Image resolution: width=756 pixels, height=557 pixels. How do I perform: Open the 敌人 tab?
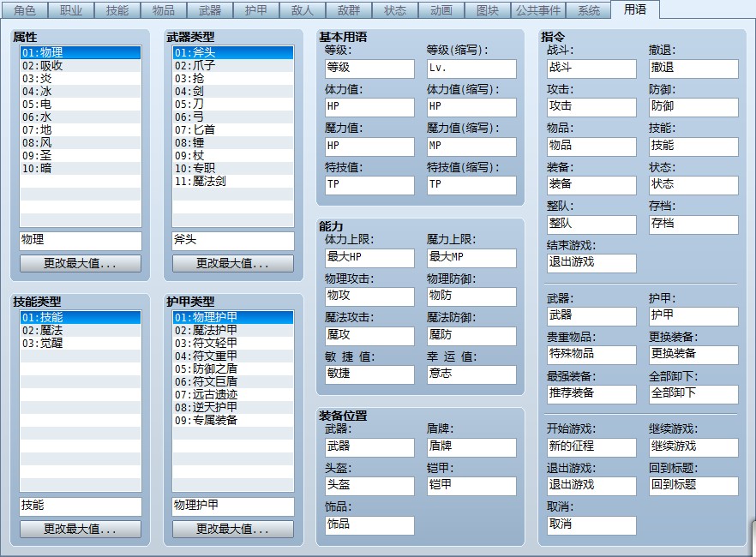tap(303, 10)
